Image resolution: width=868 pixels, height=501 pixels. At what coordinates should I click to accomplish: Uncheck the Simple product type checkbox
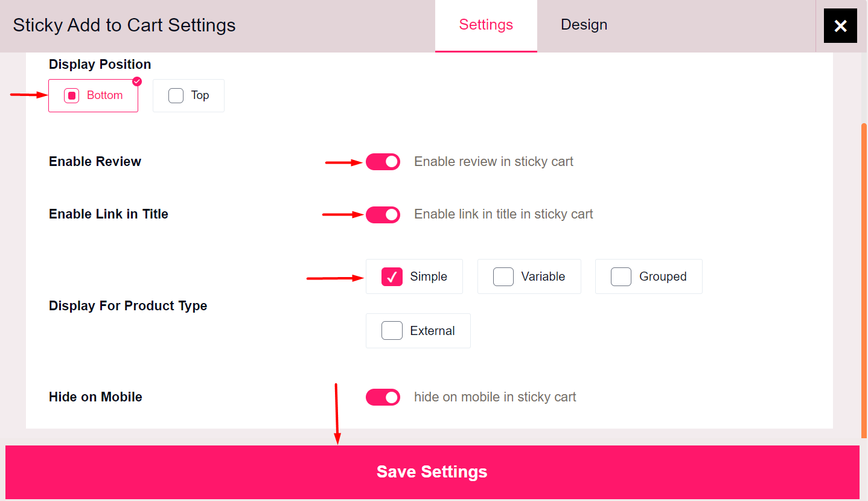tap(392, 276)
